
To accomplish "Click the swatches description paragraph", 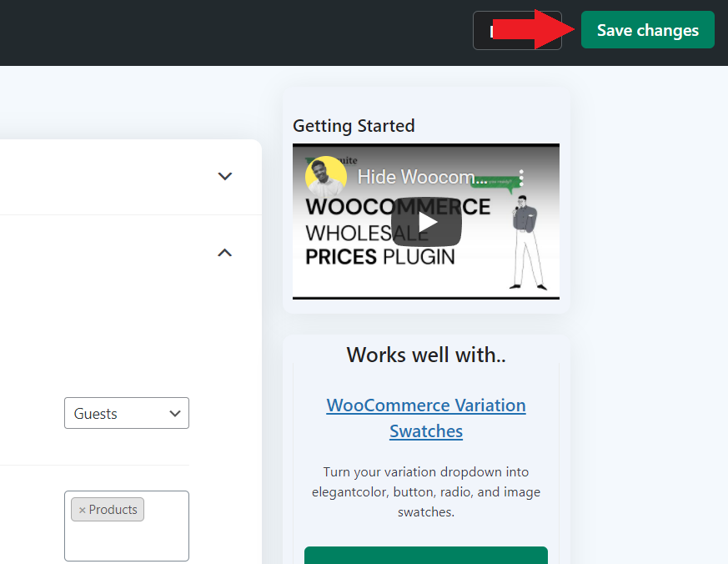I will coord(426,492).
